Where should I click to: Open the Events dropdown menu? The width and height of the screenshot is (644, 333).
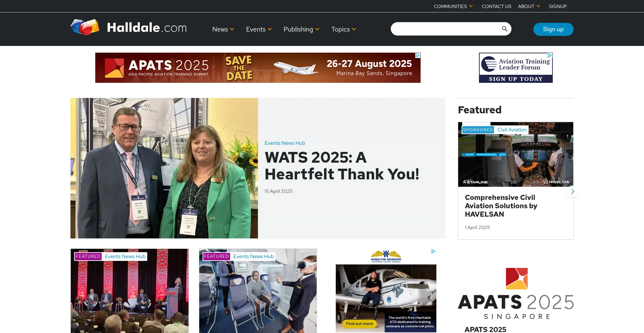click(259, 30)
